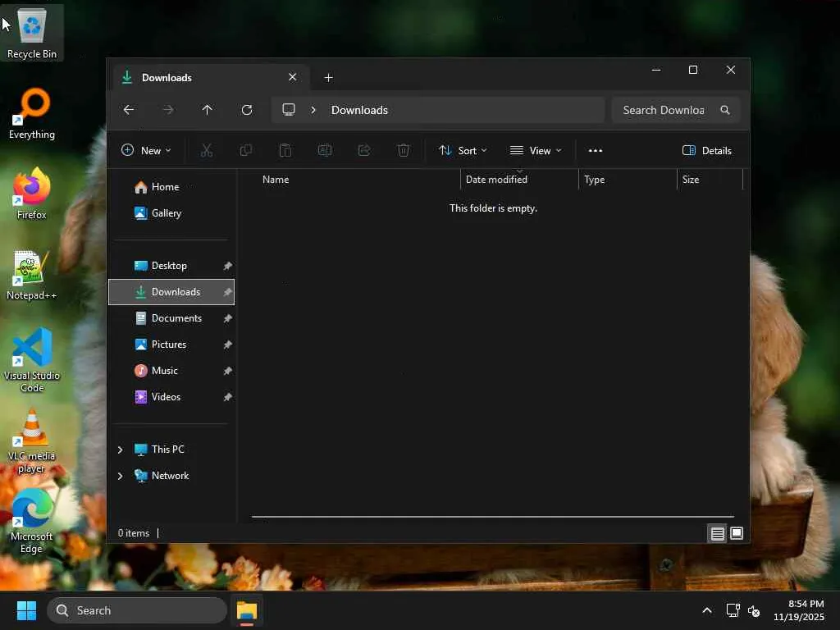Expand the This PC tree node
The image size is (840, 630).
point(120,450)
